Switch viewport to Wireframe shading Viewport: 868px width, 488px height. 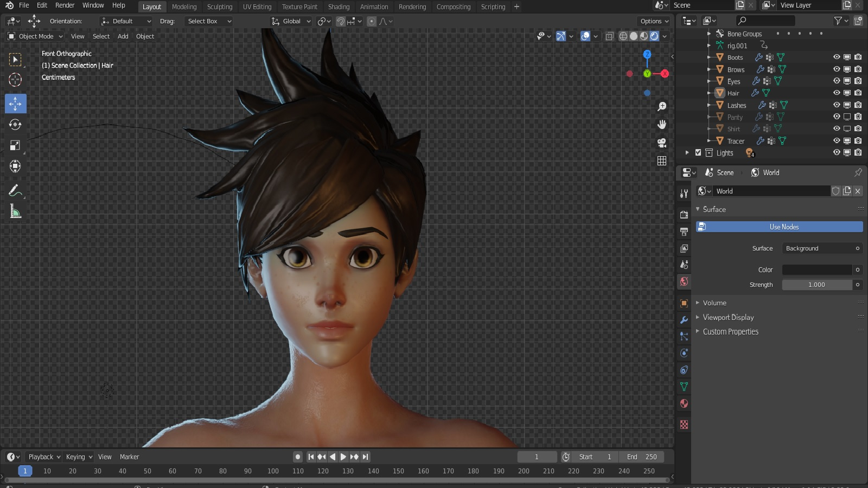point(623,36)
